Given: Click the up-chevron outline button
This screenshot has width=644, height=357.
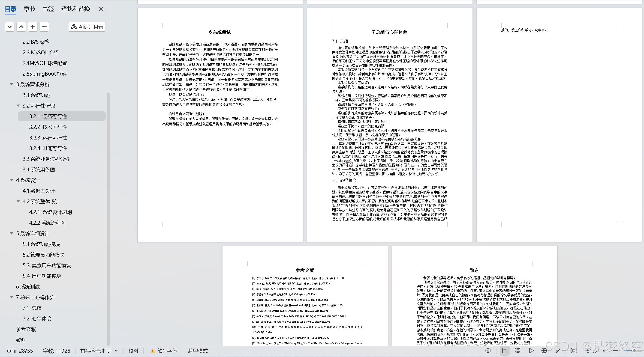Looking at the screenshot, I should pos(21,27).
